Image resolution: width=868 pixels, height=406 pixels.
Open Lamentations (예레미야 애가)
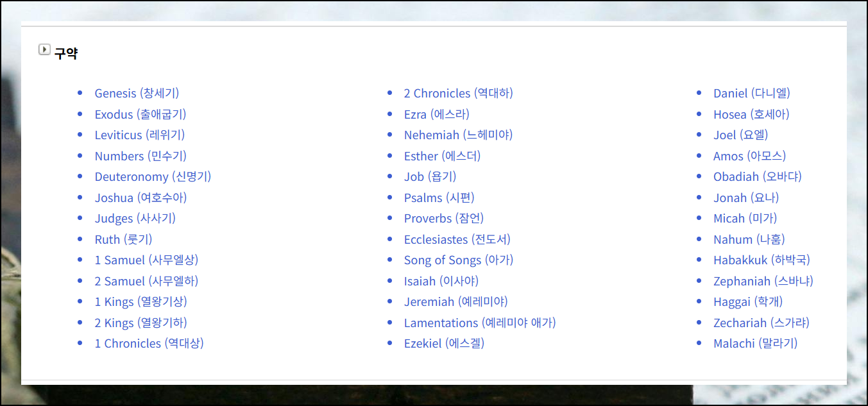(480, 323)
